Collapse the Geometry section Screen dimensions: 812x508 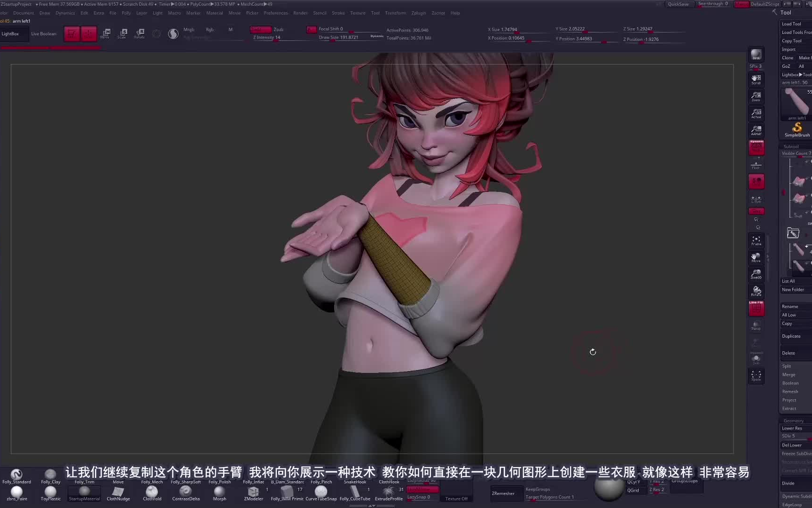pos(793,421)
